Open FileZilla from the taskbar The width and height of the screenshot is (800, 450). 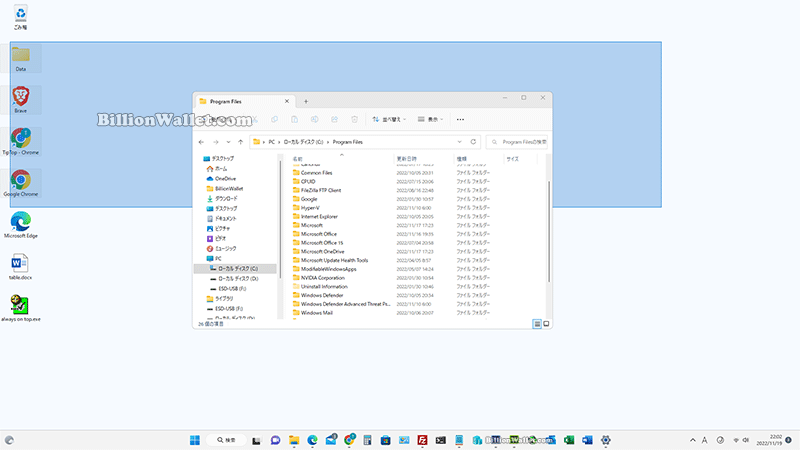coord(422,440)
